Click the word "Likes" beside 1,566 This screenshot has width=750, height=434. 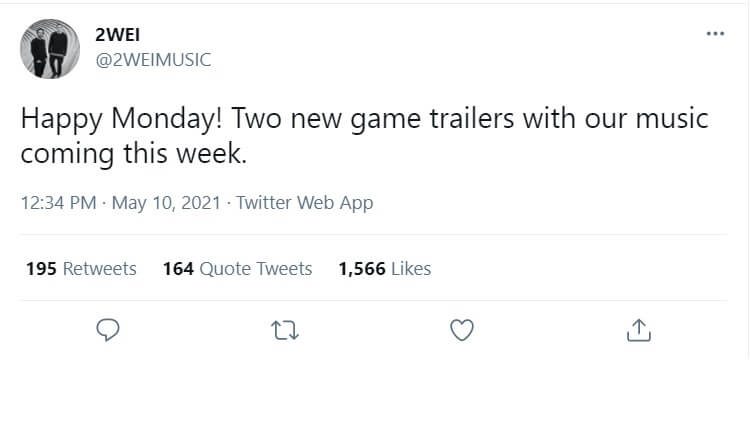point(410,268)
